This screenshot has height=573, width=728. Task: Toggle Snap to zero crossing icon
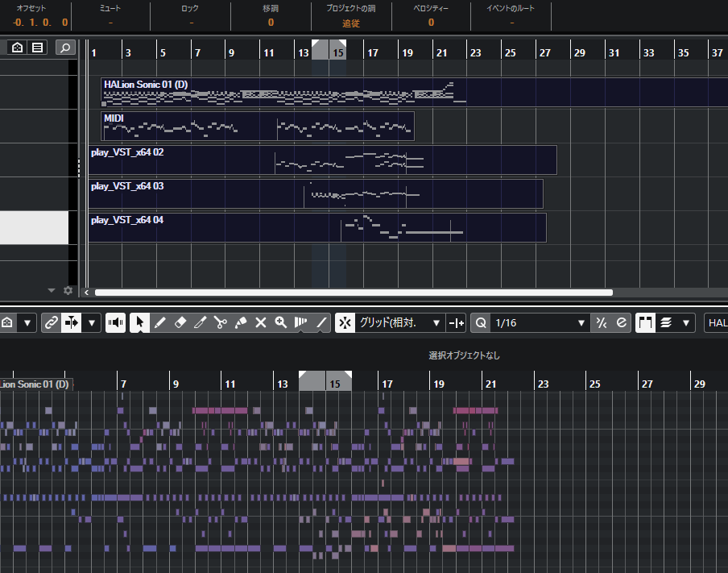pos(457,322)
